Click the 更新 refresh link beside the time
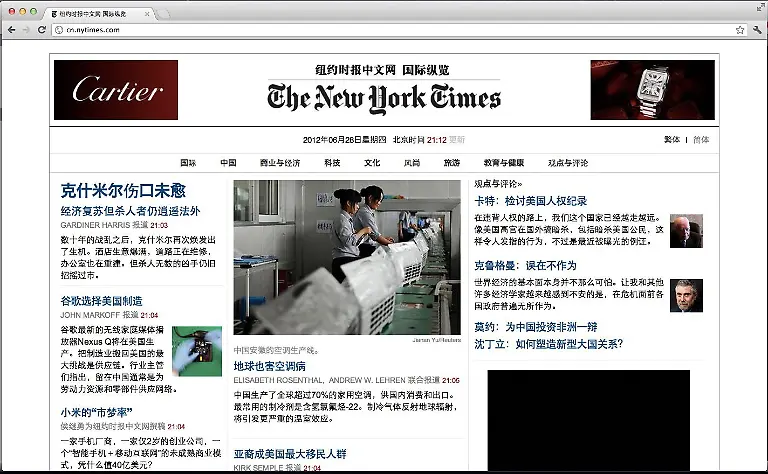Image resolution: width=768 pixels, height=474 pixels. point(457,140)
